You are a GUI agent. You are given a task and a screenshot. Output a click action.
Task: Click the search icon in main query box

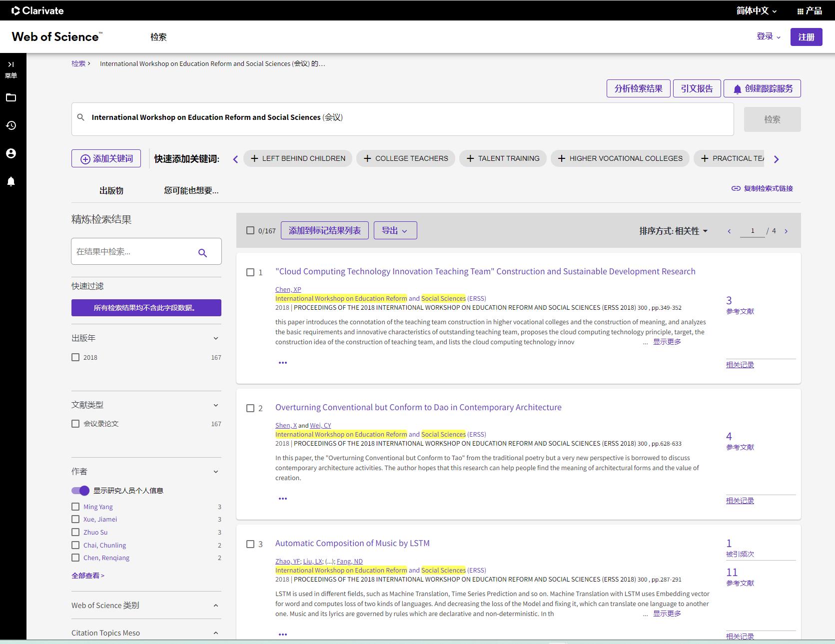pyautogui.click(x=81, y=117)
